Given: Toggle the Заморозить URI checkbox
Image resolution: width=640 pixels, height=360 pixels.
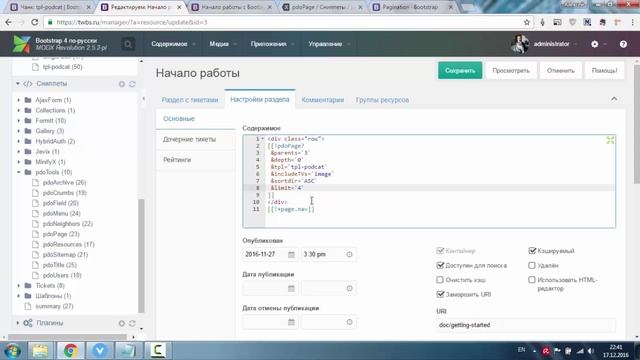Looking at the screenshot, I should coord(440,294).
